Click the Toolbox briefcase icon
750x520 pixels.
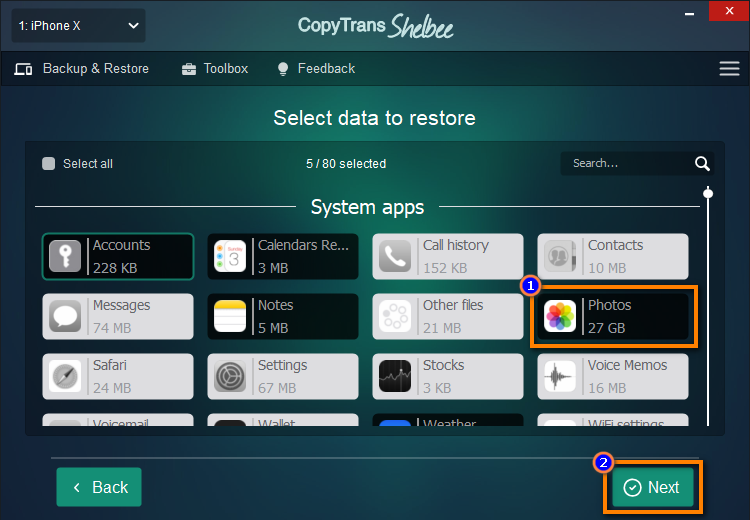[189, 69]
